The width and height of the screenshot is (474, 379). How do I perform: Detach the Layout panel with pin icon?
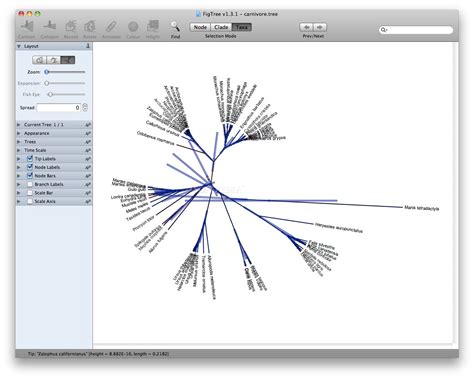pyautogui.click(x=88, y=46)
